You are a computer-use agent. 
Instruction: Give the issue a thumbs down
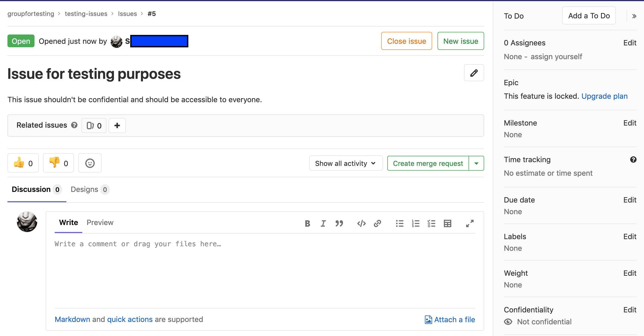[58, 163]
